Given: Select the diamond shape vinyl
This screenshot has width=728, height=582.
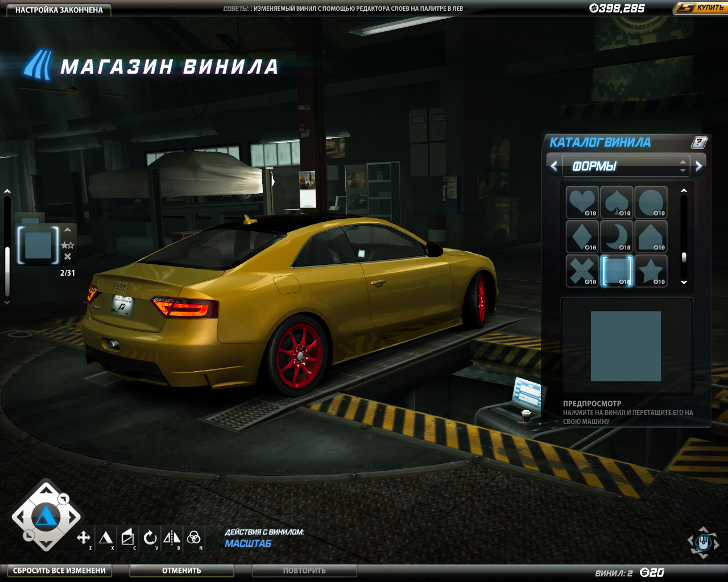Looking at the screenshot, I should [582, 236].
